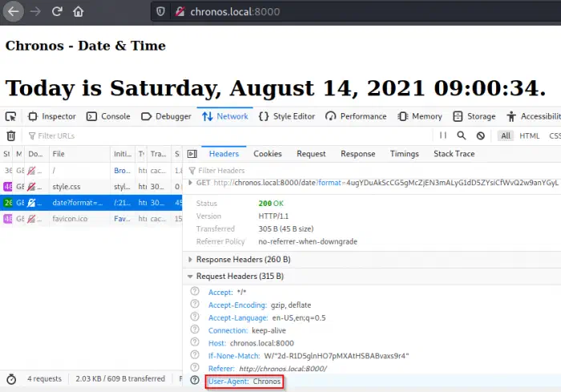Click the Referer URL value
This screenshot has height=392, width=561.
tap(283, 369)
